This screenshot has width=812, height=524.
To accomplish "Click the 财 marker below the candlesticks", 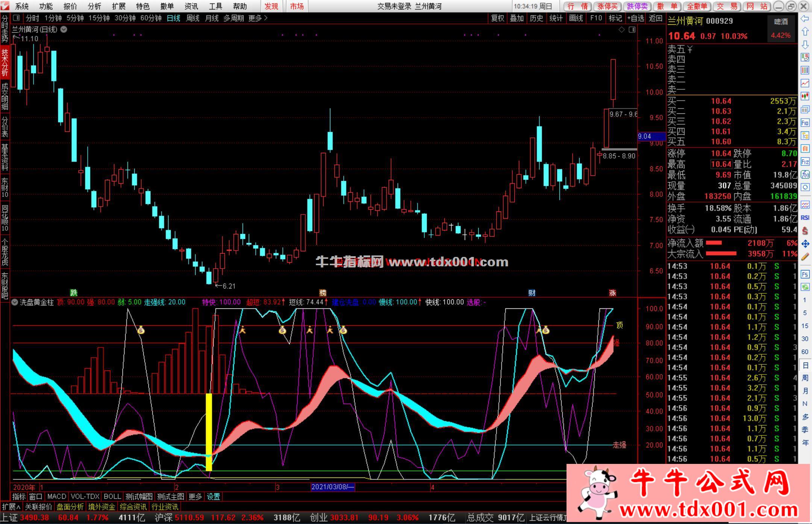I will (532, 293).
